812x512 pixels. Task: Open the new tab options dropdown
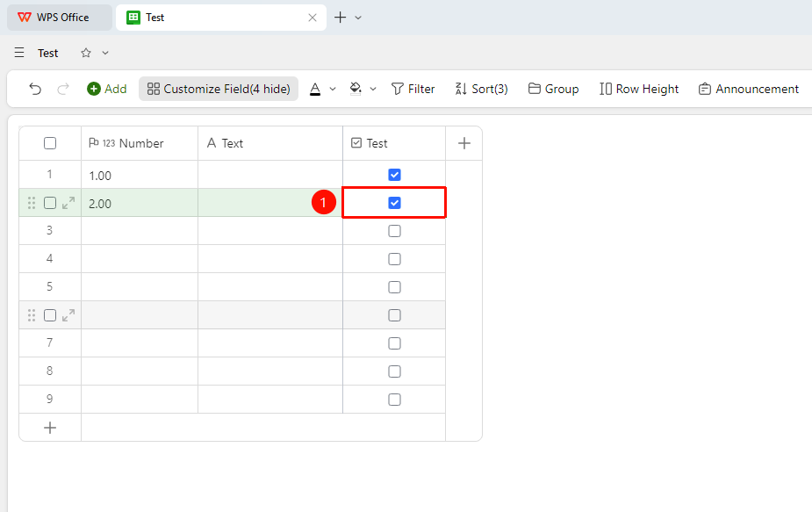coord(358,18)
